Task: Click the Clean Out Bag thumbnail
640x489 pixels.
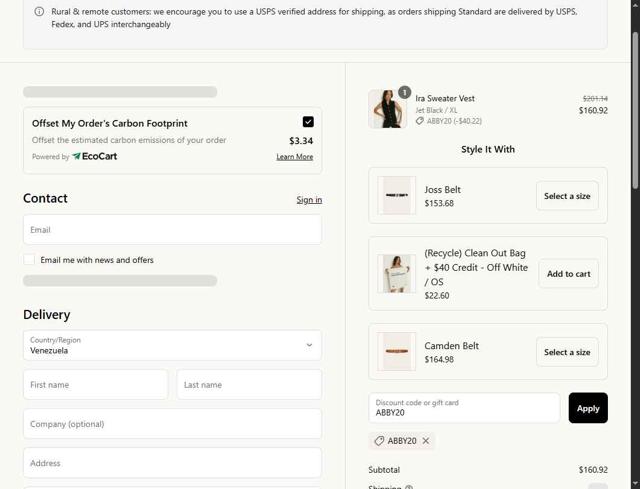Action: (x=396, y=273)
